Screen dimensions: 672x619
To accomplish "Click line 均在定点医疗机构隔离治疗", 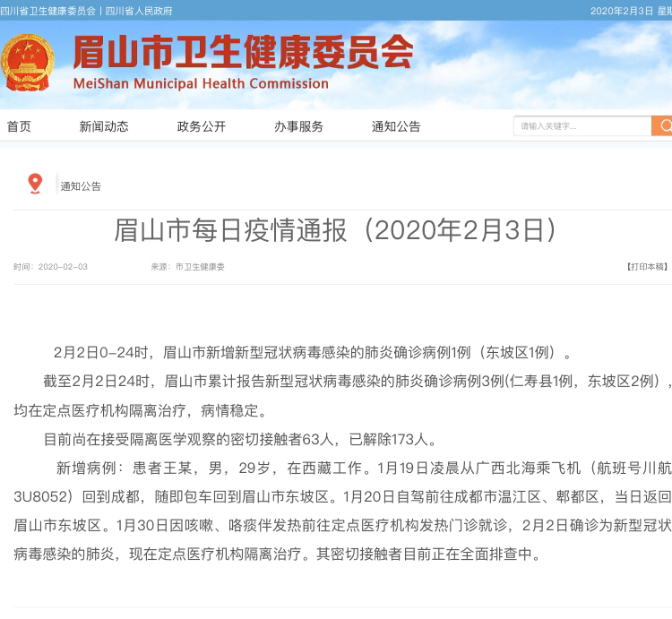I will (141, 410).
